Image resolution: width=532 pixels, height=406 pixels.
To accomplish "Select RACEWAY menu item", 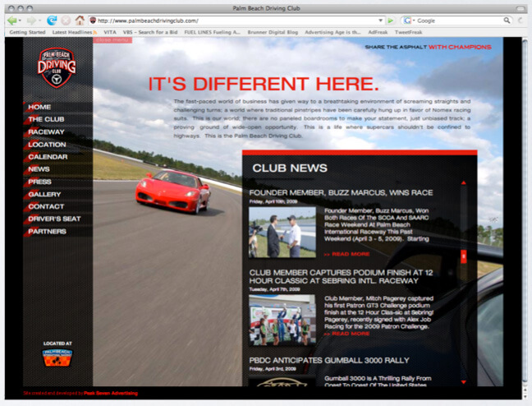I will click(x=46, y=131).
